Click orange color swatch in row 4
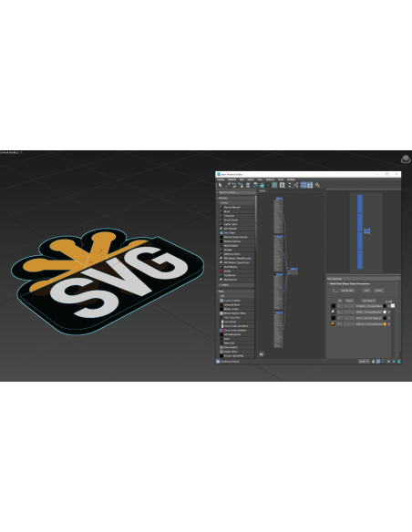Viewport: 412px width, 532px height. (x=385, y=324)
